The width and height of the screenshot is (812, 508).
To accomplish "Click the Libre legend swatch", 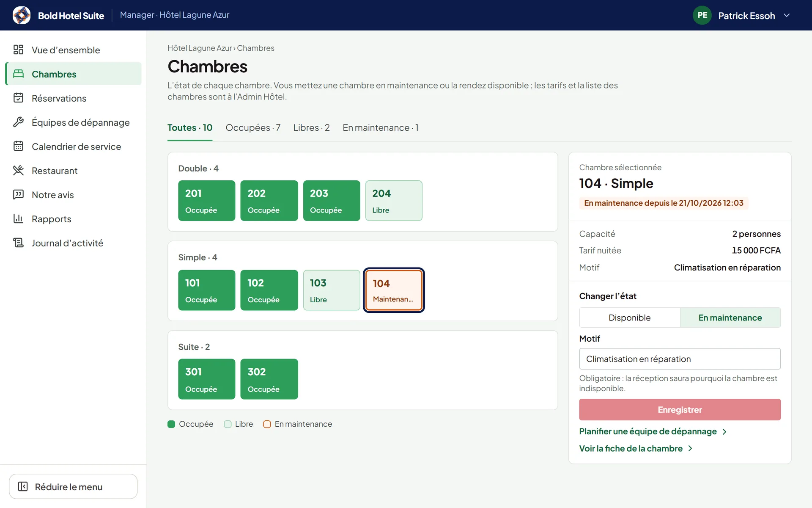I will (228, 424).
